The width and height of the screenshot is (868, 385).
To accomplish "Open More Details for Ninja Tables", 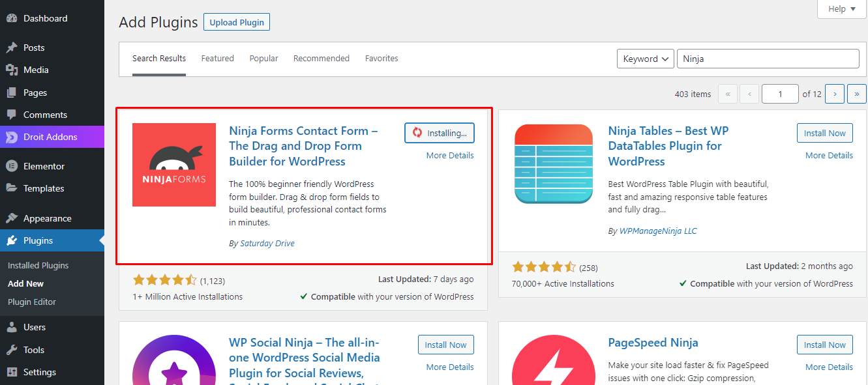I will click(x=829, y=156).
